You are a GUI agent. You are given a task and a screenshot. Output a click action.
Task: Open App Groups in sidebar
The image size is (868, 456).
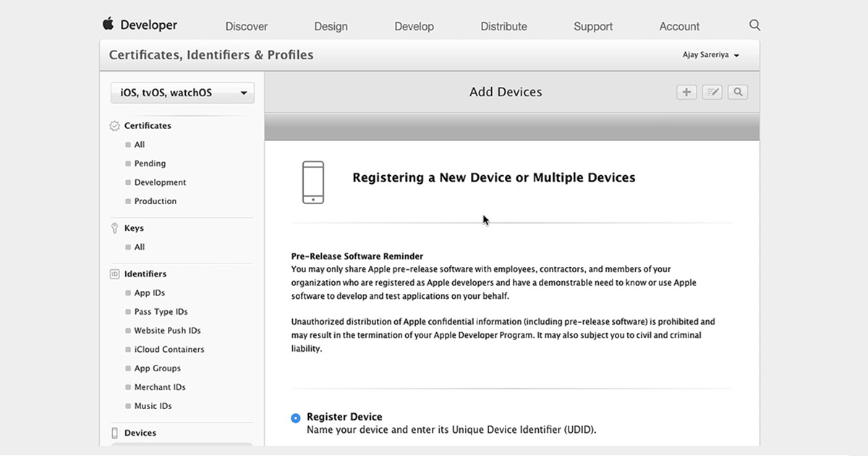157,368
